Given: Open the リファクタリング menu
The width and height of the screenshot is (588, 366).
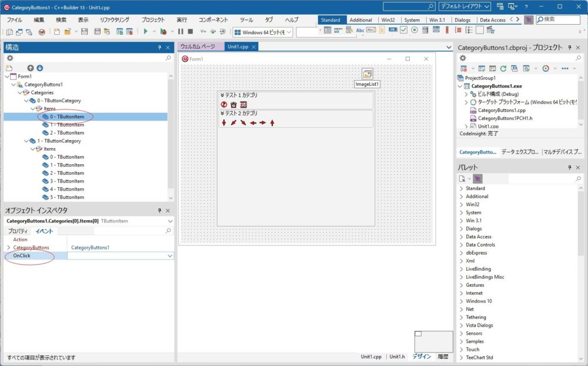Looking at the screenshot, I should tap(114, 19).
